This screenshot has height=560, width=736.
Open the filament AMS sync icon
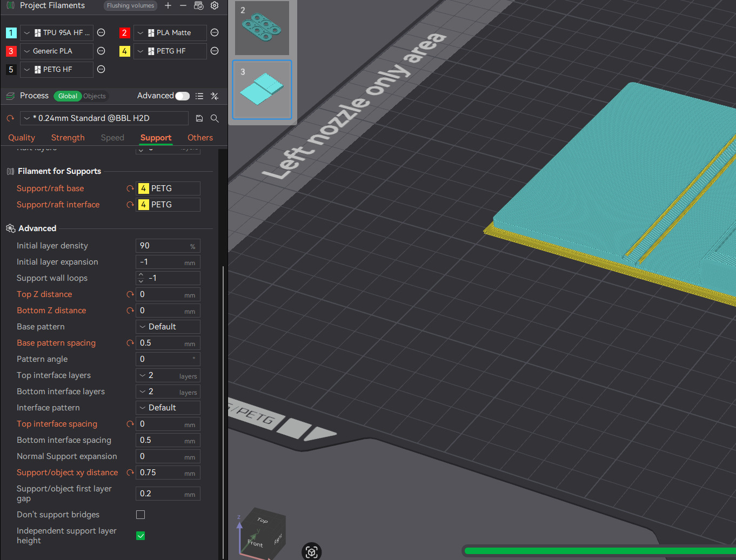[199, 5]
